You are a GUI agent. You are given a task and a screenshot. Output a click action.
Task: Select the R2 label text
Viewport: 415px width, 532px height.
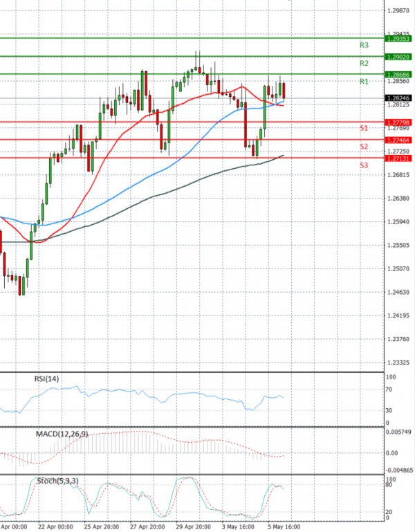tap(364, 64)
